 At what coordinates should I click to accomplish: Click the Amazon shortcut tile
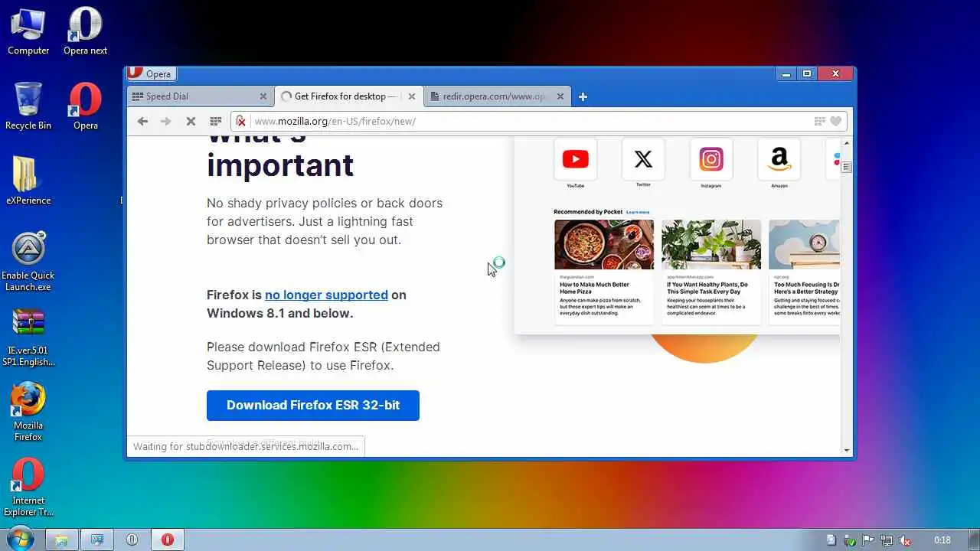[779, 162]
